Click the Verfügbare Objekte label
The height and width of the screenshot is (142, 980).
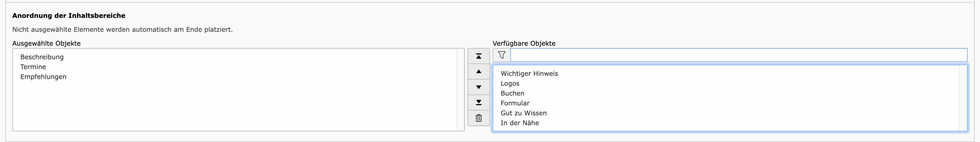click(524, 43)
